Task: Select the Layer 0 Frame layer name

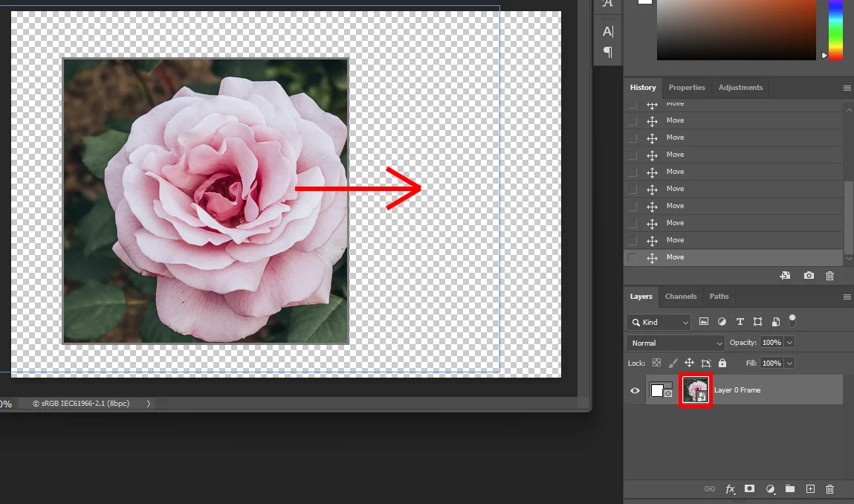Action: pos(737,390)
